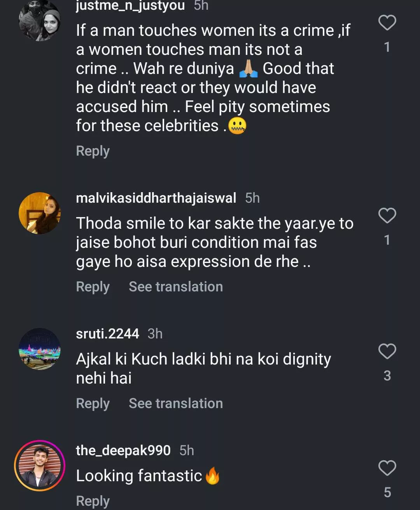Open the justme_n_justyou username link
Image resolution: width=420 pixels, height=510 pixels.
[130, 5]
